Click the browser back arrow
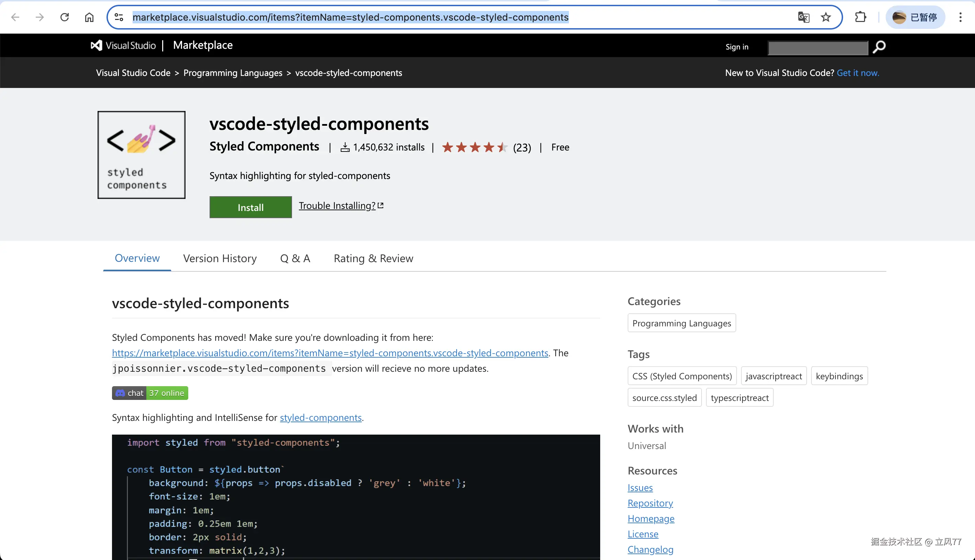This screenshot has height=560, width=975. tap(15, 17)
